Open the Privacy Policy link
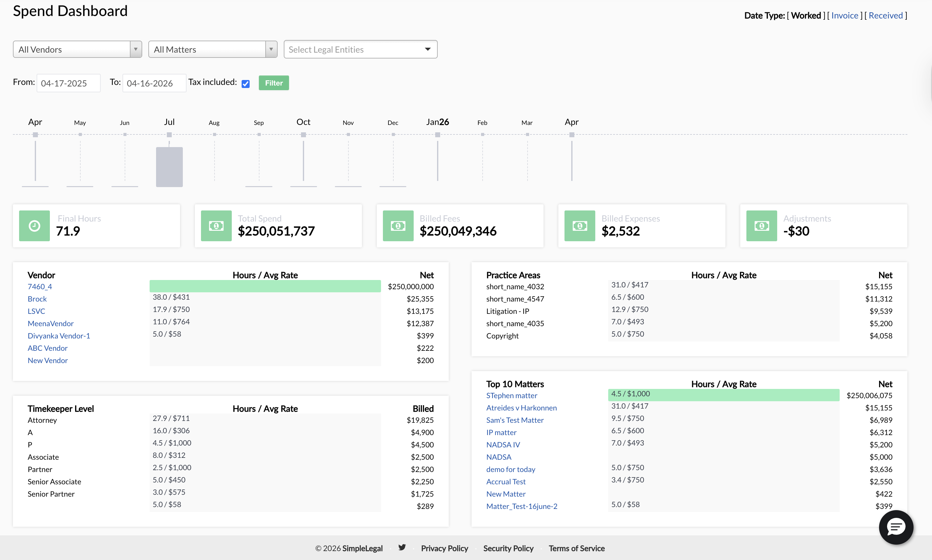932x560 pixels. click(x=444, y=548)
